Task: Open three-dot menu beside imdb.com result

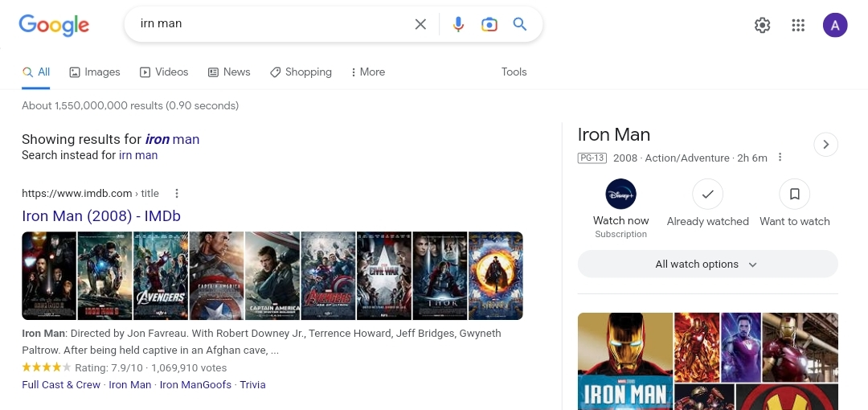Action: point(177,194)
